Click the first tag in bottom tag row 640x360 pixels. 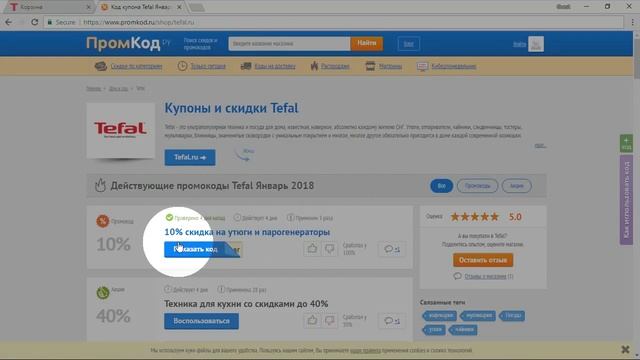coord(434,329)
